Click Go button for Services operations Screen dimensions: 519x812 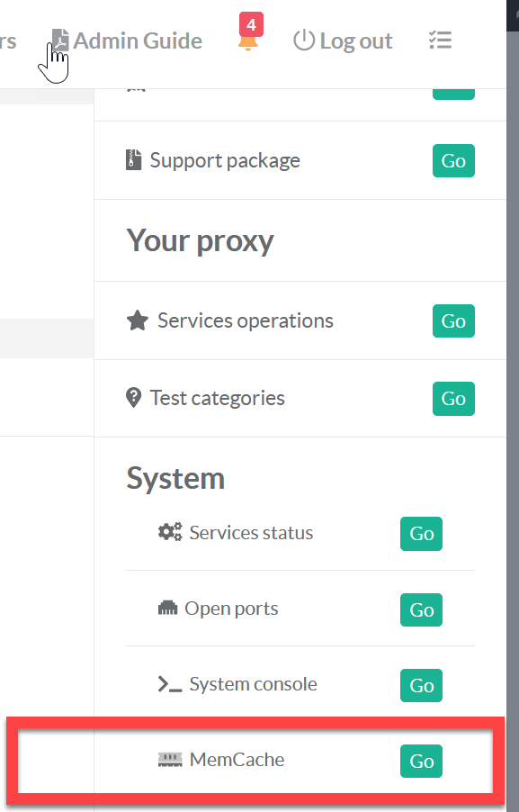(453, 320)
